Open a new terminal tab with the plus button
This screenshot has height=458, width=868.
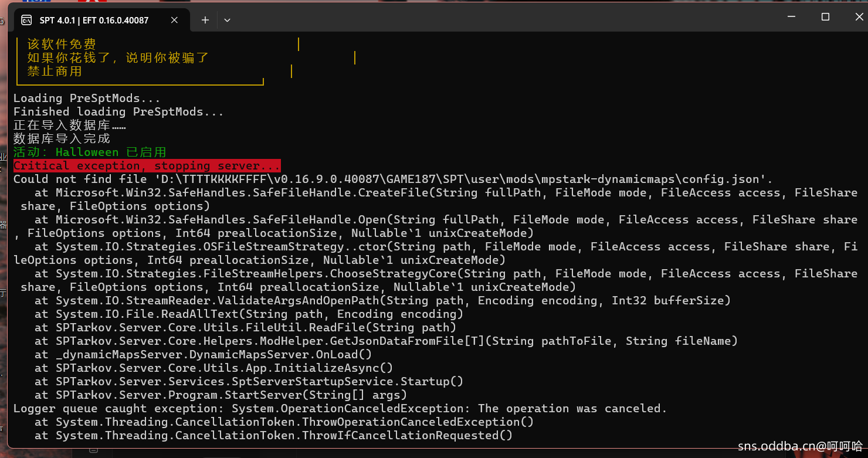(205, 20)
